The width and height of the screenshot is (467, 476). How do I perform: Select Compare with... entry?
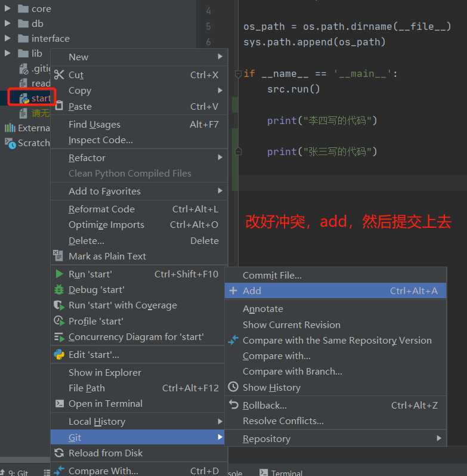tap(336, 356)
